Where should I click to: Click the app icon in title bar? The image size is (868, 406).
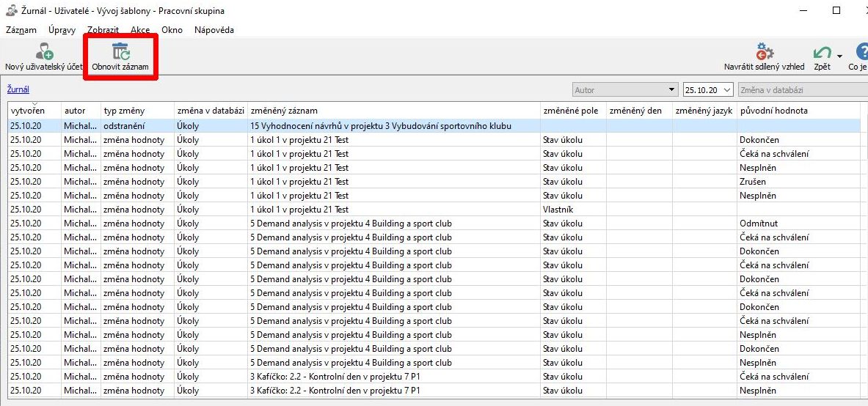(11, 11)
